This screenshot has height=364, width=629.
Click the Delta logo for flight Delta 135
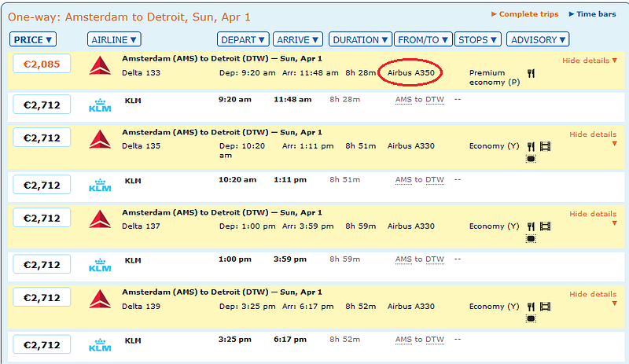pyautogui.click(x=100, y=139)
